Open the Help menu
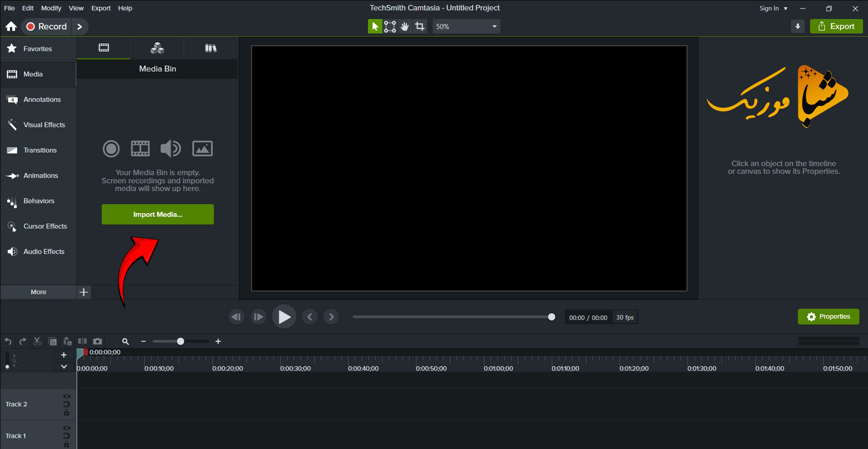Image resolution: width=868 pixels, height=449 pixels. 125,8
